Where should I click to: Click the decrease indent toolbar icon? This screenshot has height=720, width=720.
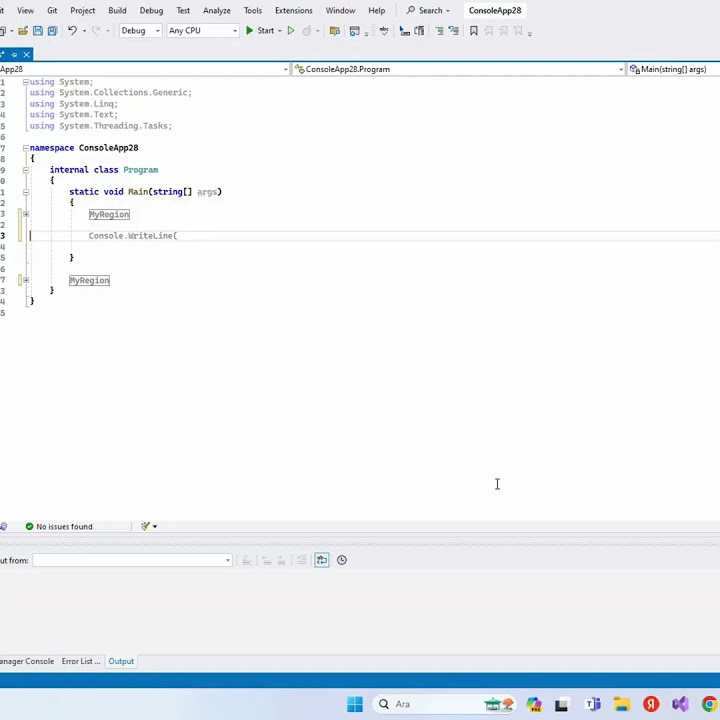pos(439,31)
